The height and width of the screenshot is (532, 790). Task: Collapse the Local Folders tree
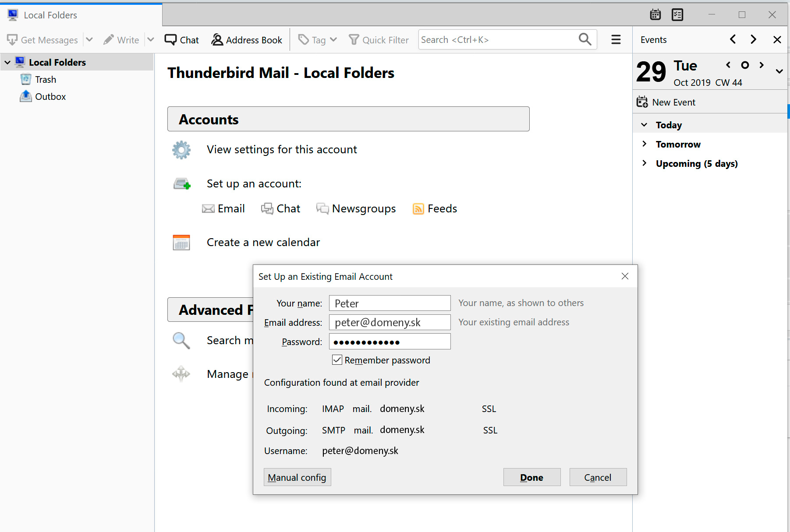coord(7,63)
